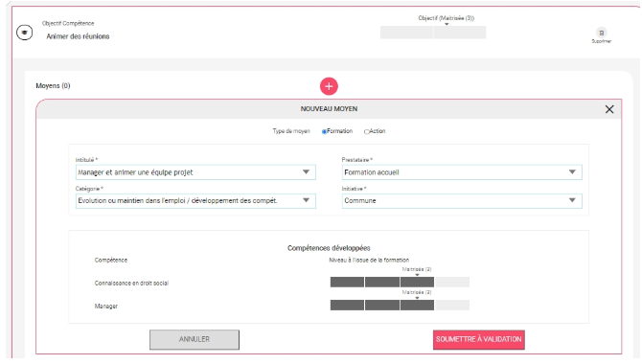Screen dimensions: 642x364
Task: Click the 'Animer des réunions' objective text
Action: [x=78, y=36]
